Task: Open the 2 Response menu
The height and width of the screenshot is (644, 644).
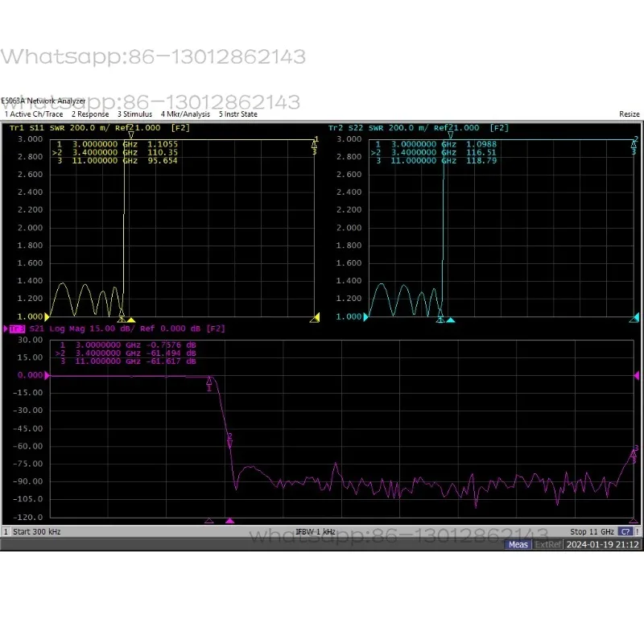Action: click(90, 114)
